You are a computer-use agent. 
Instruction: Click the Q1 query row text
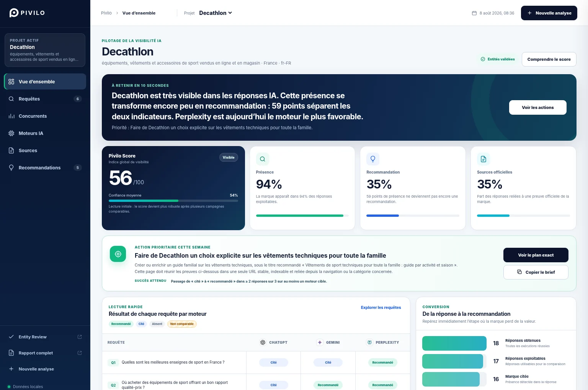(x=173, y=362)
